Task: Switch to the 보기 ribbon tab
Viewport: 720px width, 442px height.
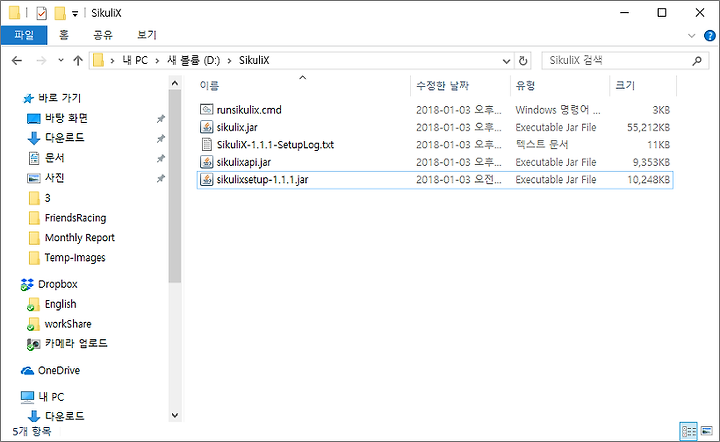Action: (147, 35)
